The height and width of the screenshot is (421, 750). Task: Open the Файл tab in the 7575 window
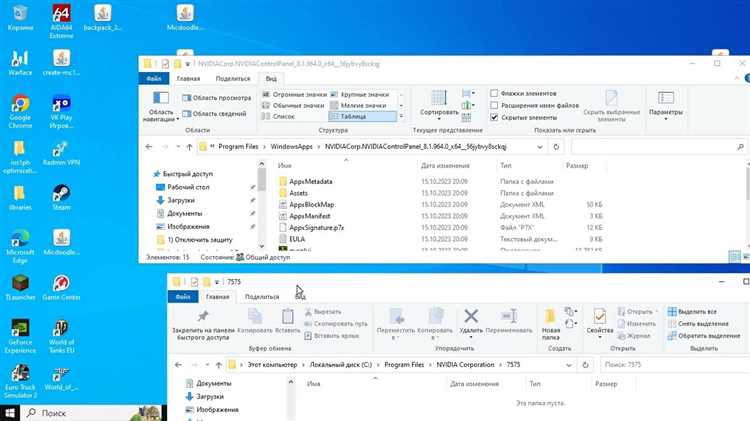coord(183,297)
